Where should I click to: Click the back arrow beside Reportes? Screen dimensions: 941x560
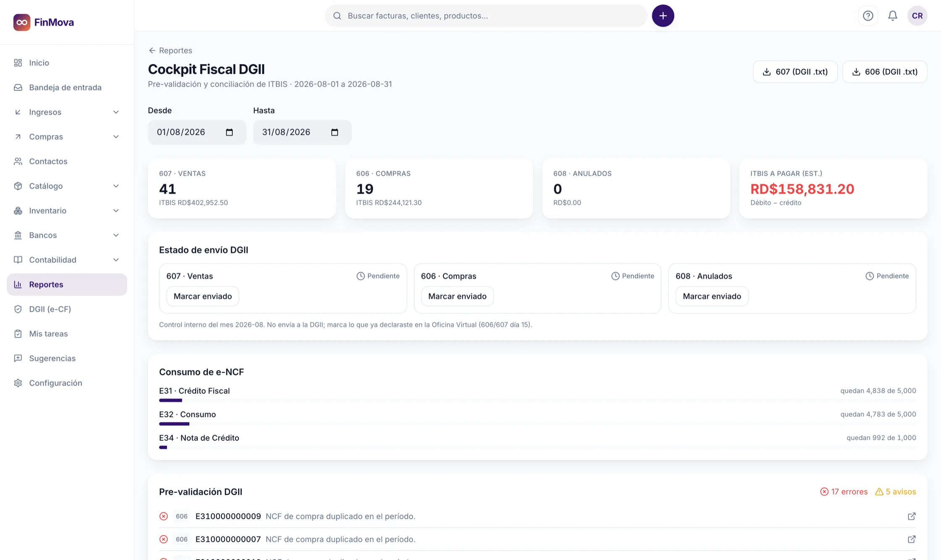tap(152, 50)
